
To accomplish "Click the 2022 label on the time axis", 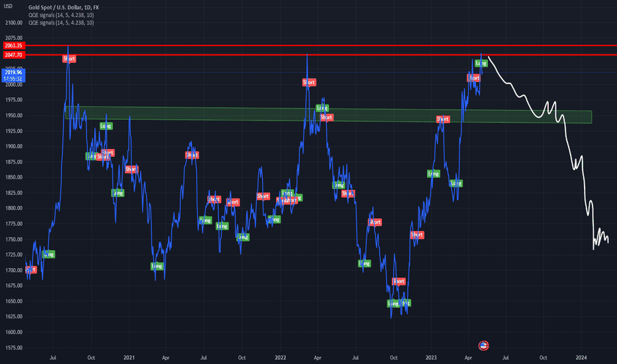I will pyautogui.click(x=279, y=357).
